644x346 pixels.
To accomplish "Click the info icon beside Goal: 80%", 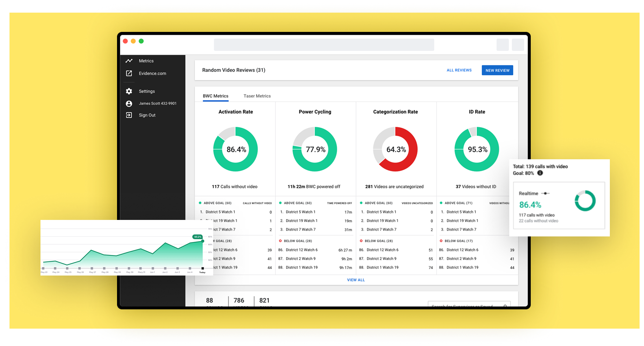I will [x=540, y=173].
